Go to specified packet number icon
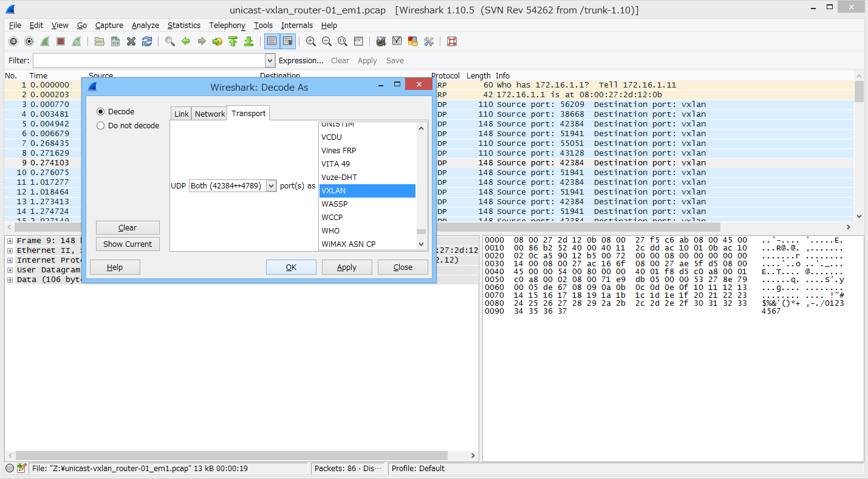868x479 pixels. pos(217,41)
